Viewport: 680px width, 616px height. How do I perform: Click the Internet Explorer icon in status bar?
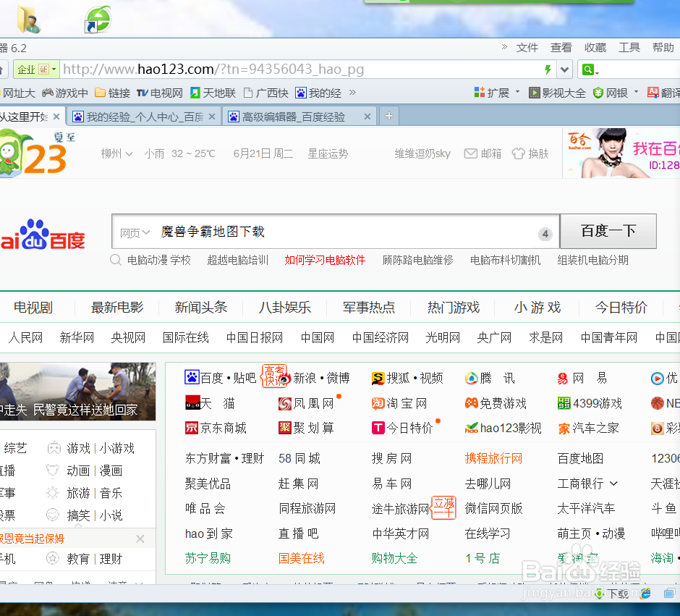(x=645, y=593)
